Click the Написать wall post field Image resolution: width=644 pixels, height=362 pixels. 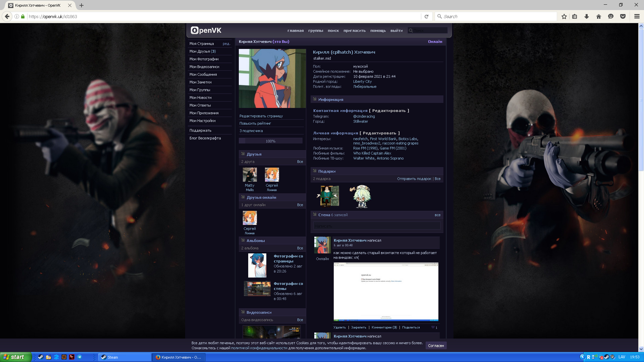[377, 226]
